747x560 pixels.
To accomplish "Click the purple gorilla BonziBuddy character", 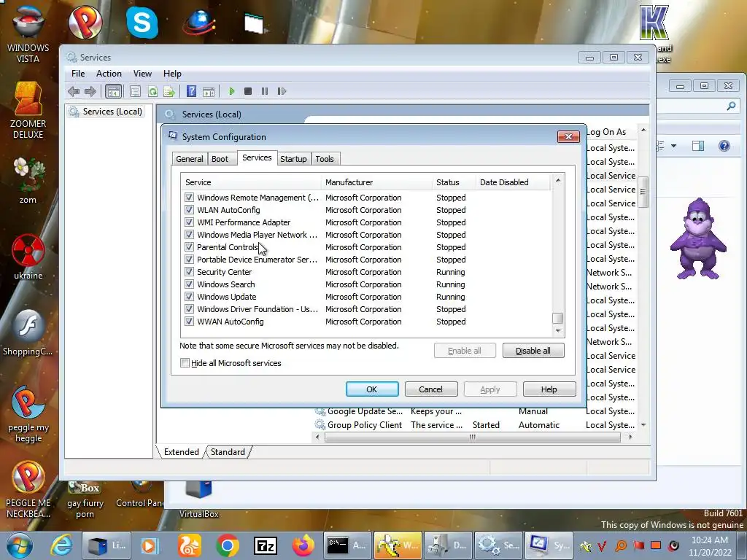I will pos(698,238).
